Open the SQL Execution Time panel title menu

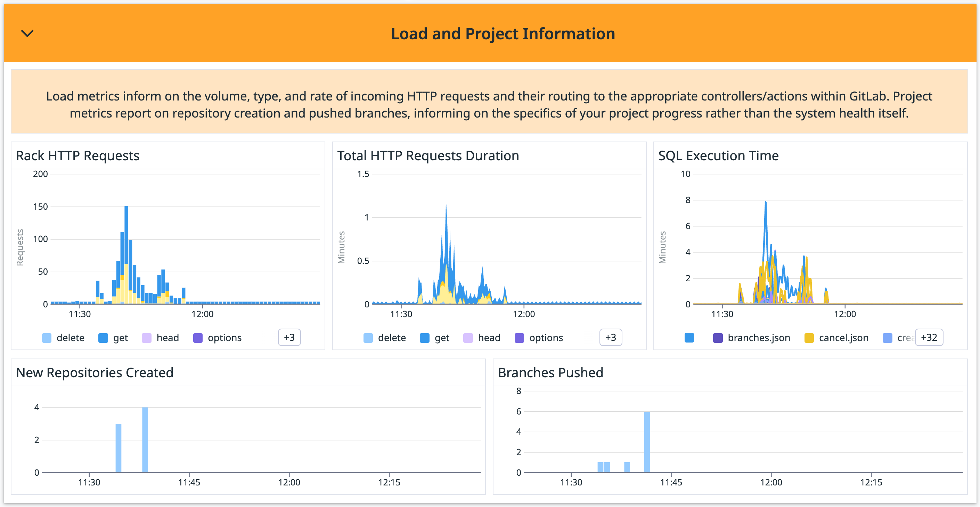718,155
